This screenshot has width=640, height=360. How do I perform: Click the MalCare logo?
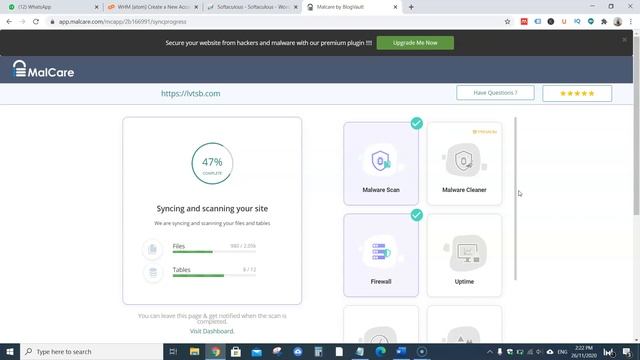point(43,69)
